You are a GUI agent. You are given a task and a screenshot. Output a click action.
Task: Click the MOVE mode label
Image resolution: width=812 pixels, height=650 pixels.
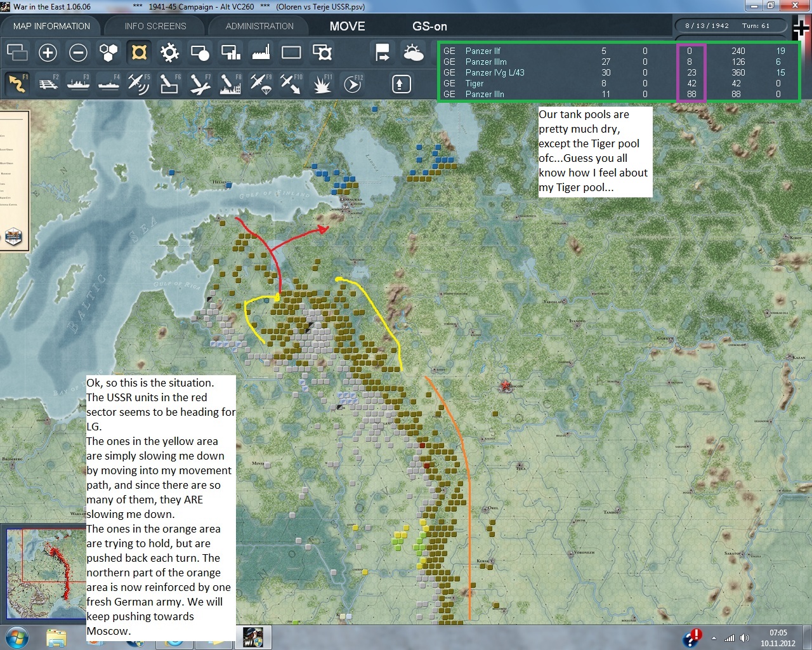[347, 26]
